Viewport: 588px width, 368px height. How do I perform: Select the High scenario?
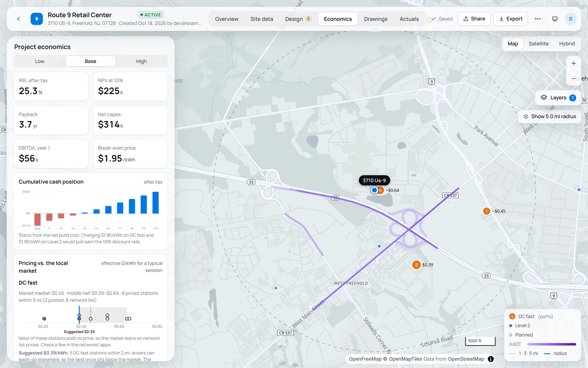141,61
